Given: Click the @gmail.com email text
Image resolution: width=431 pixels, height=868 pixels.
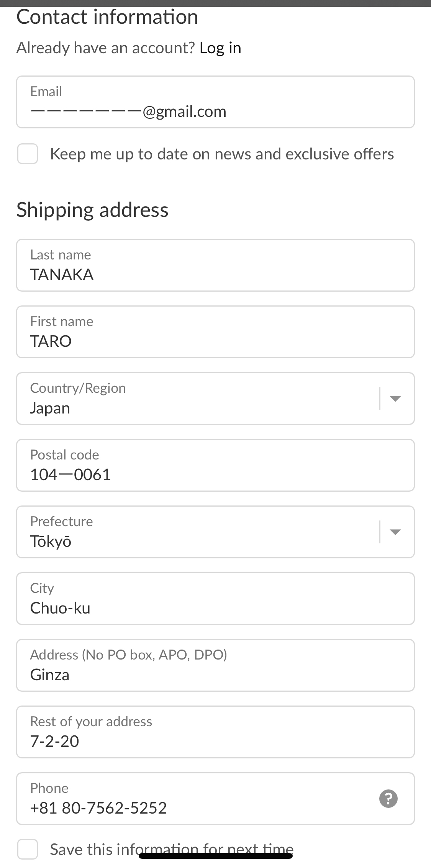Looking at the screenshot, I should (x=185, y=112).
